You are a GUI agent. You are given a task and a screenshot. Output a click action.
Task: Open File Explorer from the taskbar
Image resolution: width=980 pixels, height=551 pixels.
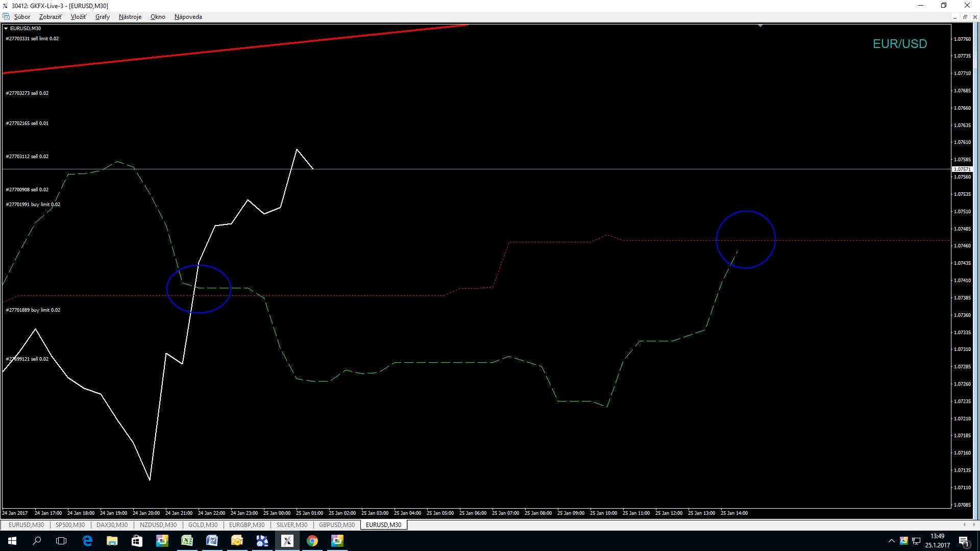click(112, 541)
